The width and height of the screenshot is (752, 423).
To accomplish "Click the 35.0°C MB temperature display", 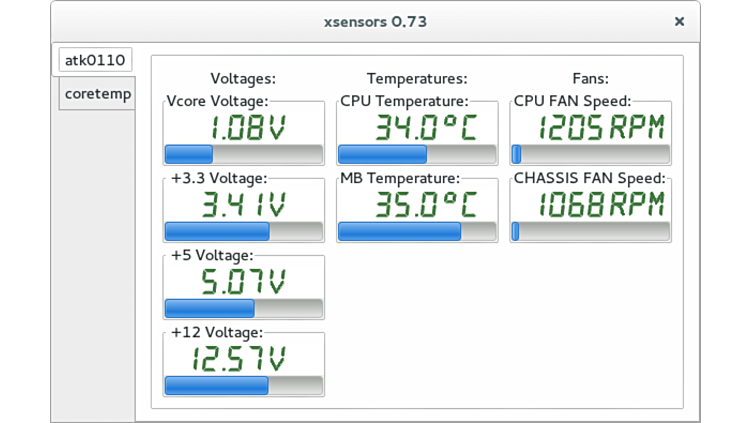I will pyautogui.click(x=425, y=205).
